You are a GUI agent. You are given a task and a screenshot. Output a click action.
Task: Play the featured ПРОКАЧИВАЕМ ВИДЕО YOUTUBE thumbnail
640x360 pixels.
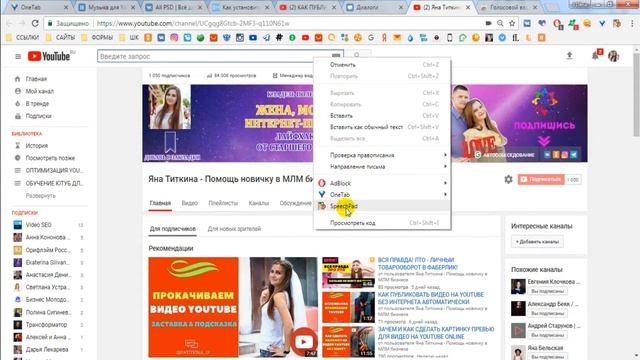pos(233,307)
